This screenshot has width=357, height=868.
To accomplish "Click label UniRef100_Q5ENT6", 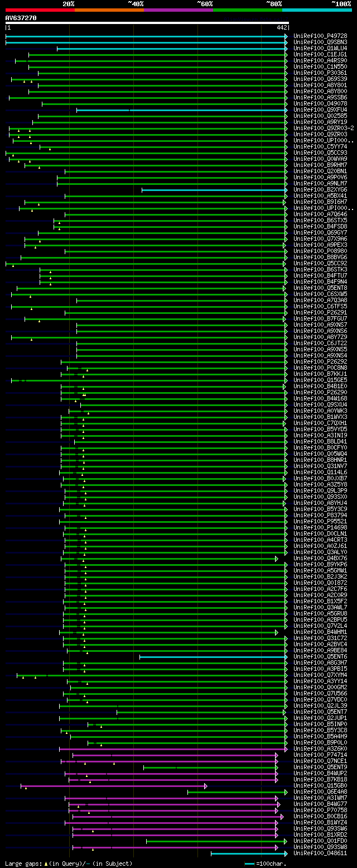I will click(320, 657).
